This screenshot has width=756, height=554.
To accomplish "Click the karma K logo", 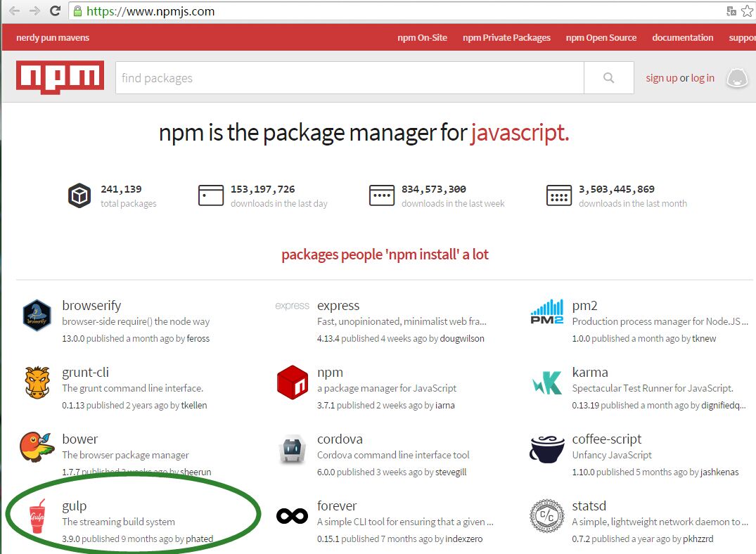I will (x=547, y=383).
